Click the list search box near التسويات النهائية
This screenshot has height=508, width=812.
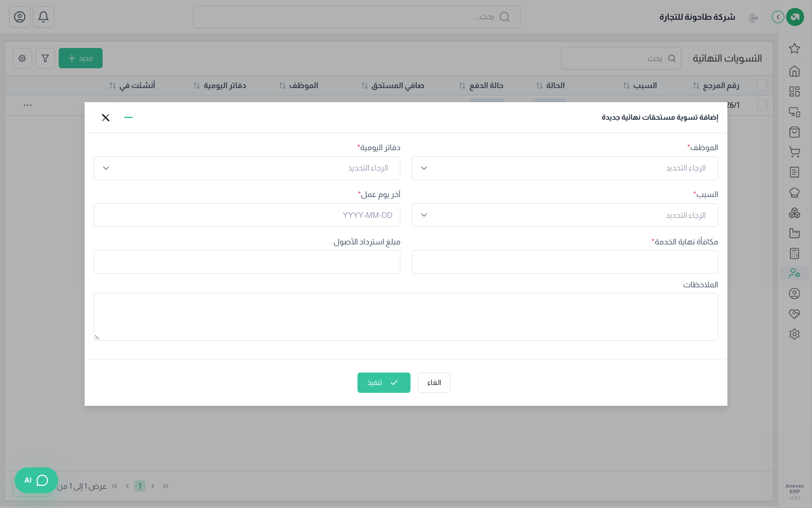coord(621,58)
